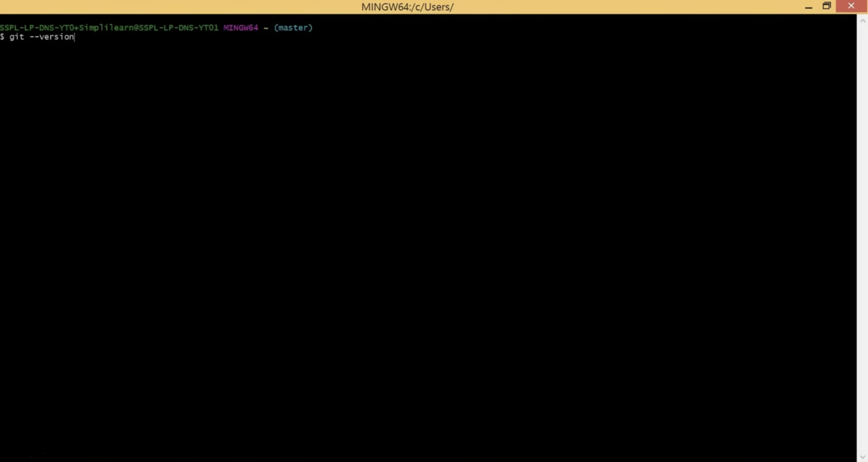Click the scrollbar up arrow
The height and width of the screenshot is (462, 868).
[863, 20]
